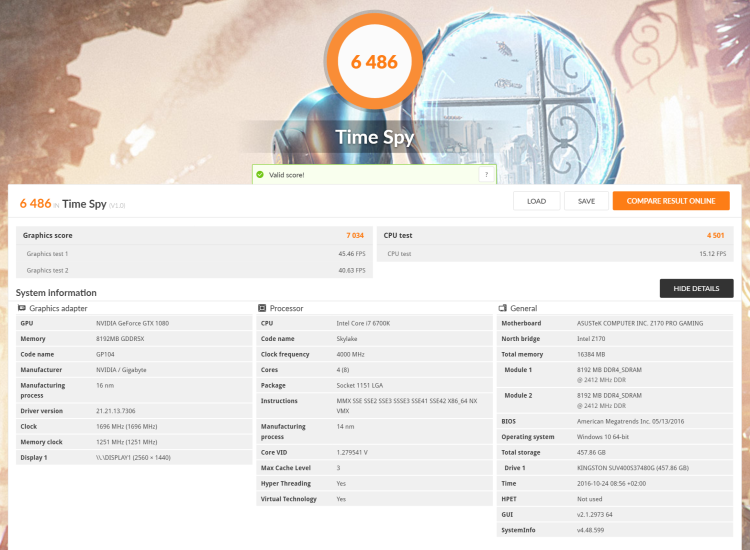The image size is (750, 550).
Task: Click HPET Not used value
Action: [x=589, y=499]
